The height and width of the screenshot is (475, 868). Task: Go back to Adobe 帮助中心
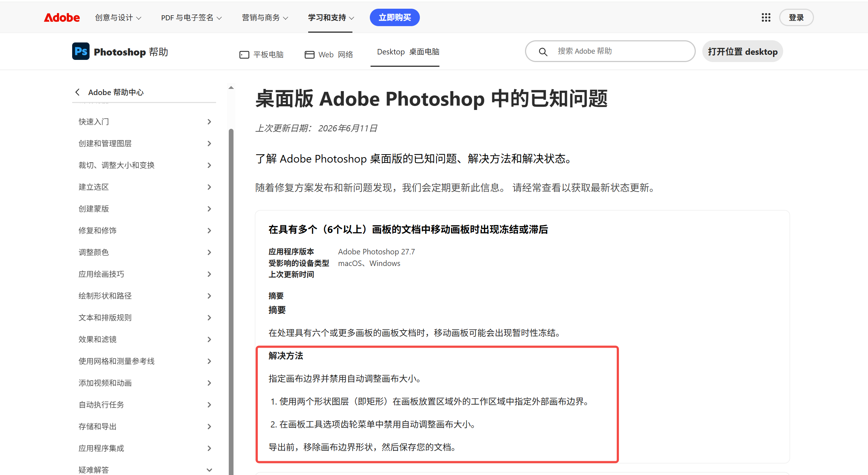116,92
